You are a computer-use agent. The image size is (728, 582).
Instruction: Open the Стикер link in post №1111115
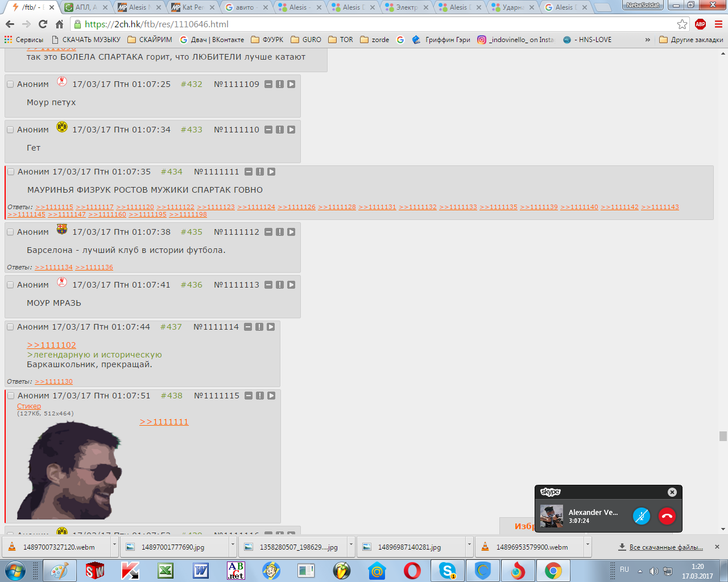[29, 406]
